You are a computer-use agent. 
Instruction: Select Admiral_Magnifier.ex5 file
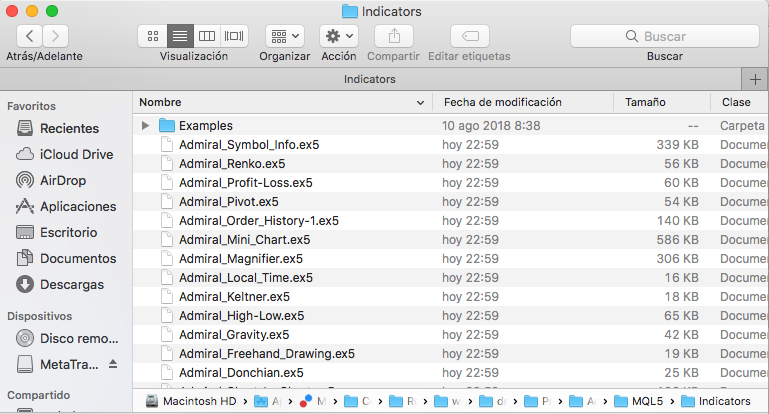tap(241, 259)
